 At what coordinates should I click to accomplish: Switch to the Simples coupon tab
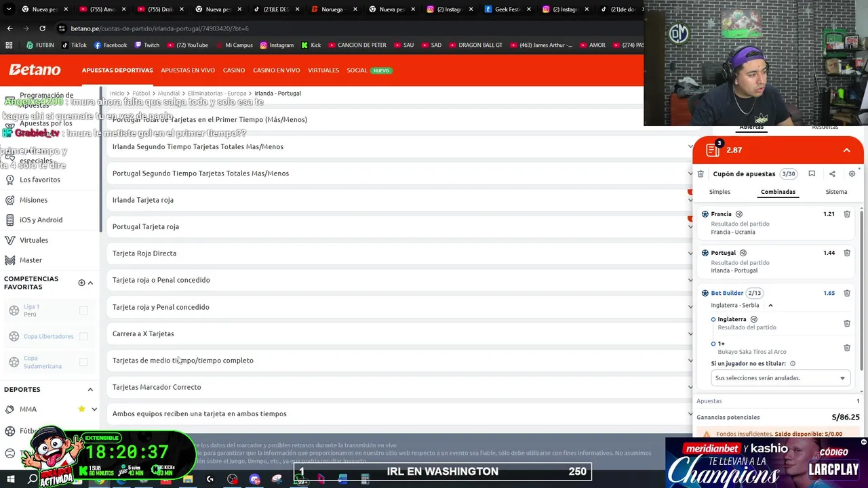coord(719,192)
